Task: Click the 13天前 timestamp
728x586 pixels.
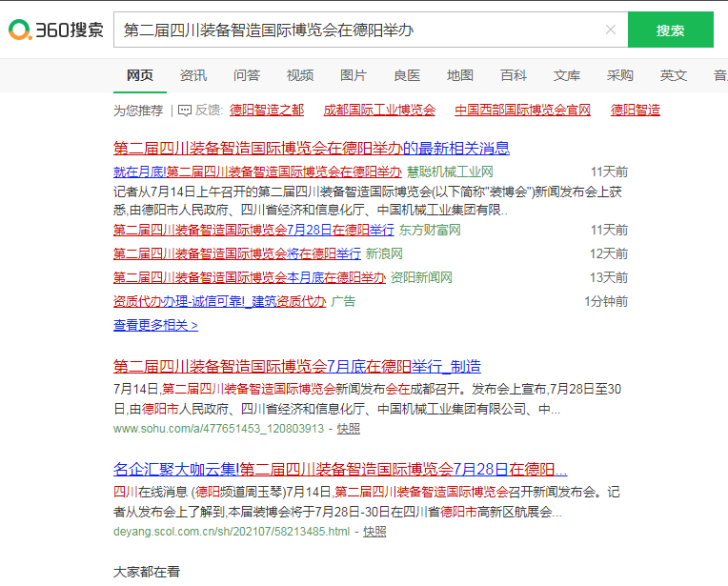Action: pos(609,277)
